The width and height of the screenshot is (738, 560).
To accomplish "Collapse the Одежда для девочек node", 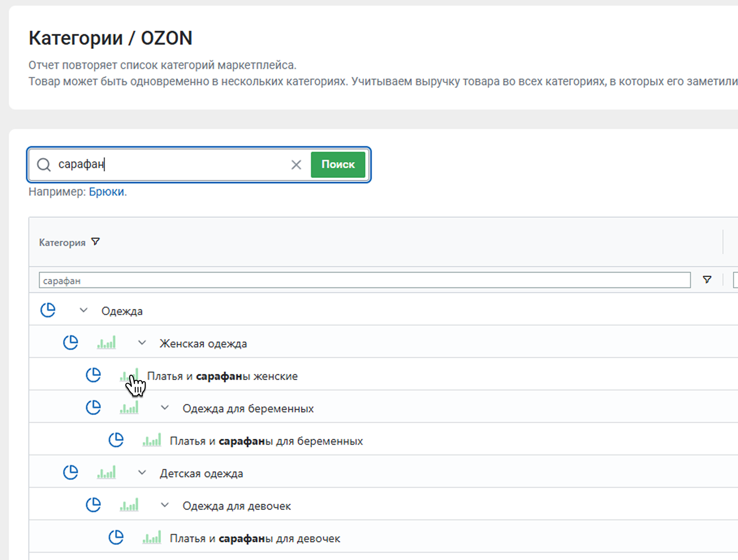I will coord(165,505).
